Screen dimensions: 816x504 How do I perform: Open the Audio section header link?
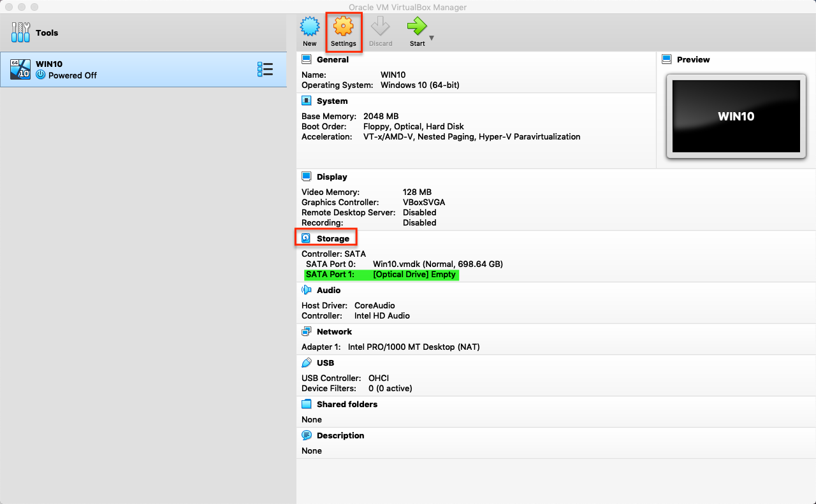329,290
